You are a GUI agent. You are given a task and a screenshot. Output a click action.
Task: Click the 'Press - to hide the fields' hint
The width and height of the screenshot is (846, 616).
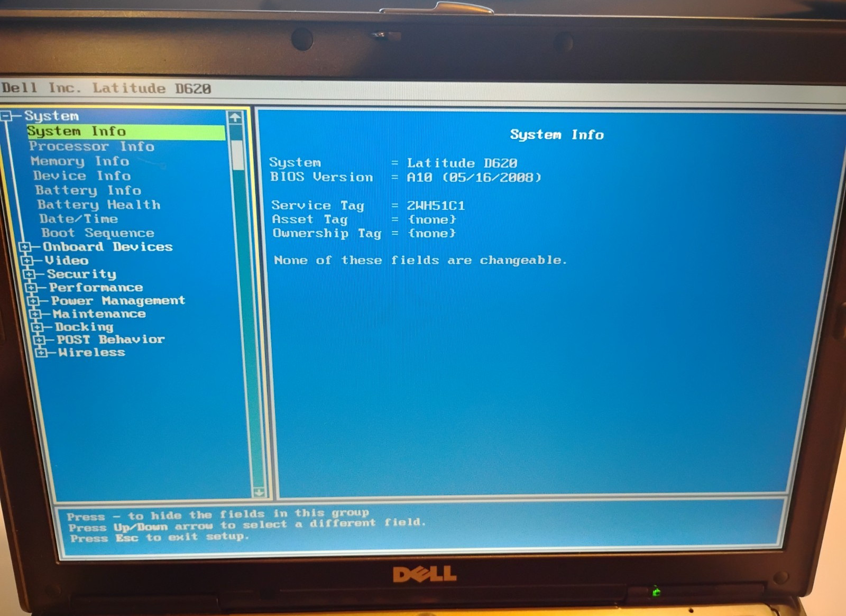(x=218, y=514)
